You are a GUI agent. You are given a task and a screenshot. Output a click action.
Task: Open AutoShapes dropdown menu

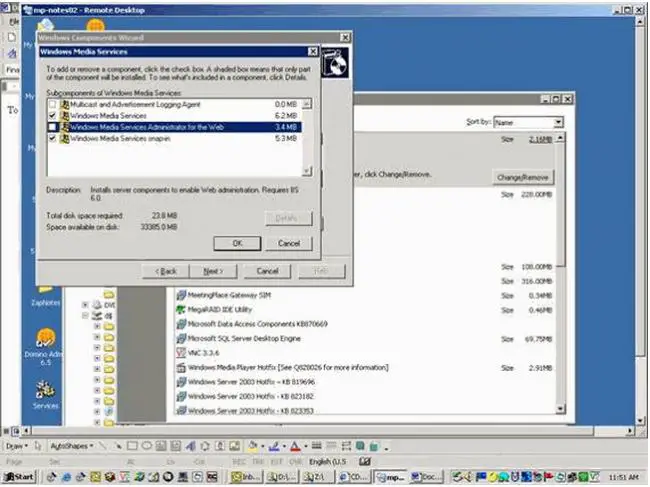[71, 446]
